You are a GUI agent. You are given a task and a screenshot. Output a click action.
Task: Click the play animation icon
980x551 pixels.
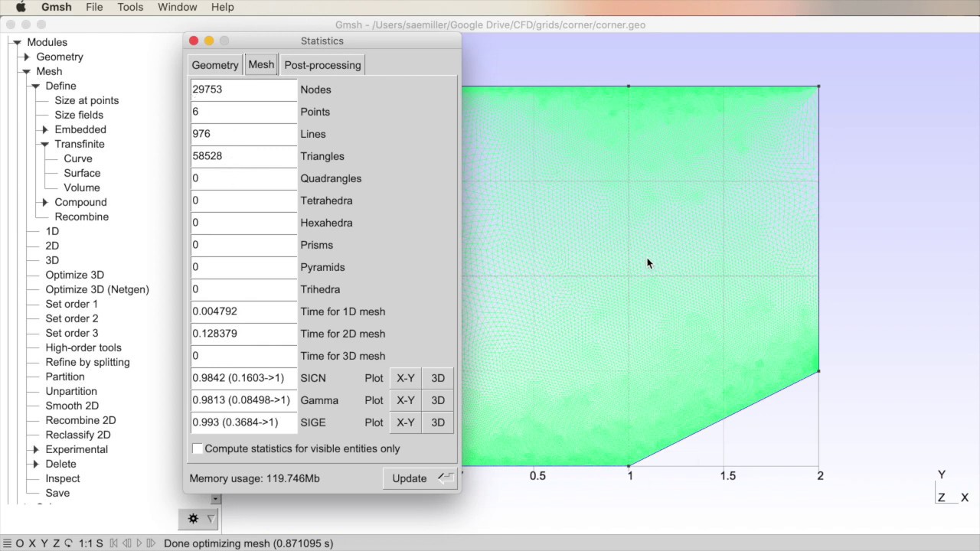[139, 543]
